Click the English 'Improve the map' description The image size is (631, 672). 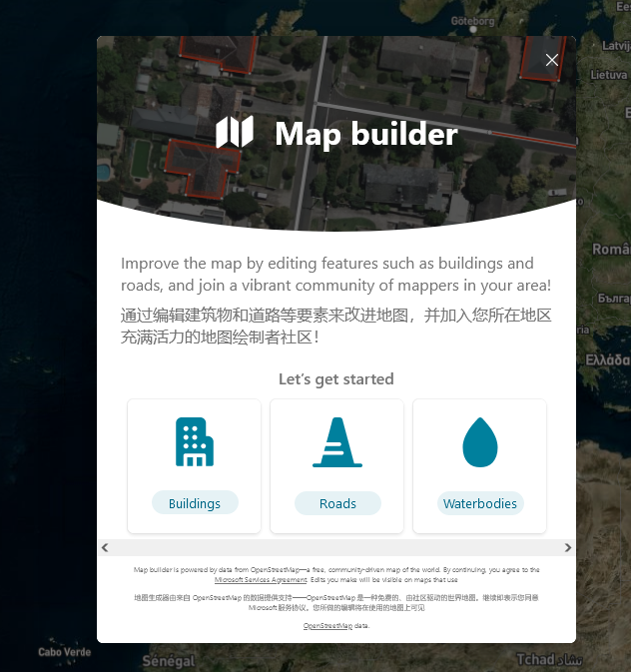tap(336, 274)
